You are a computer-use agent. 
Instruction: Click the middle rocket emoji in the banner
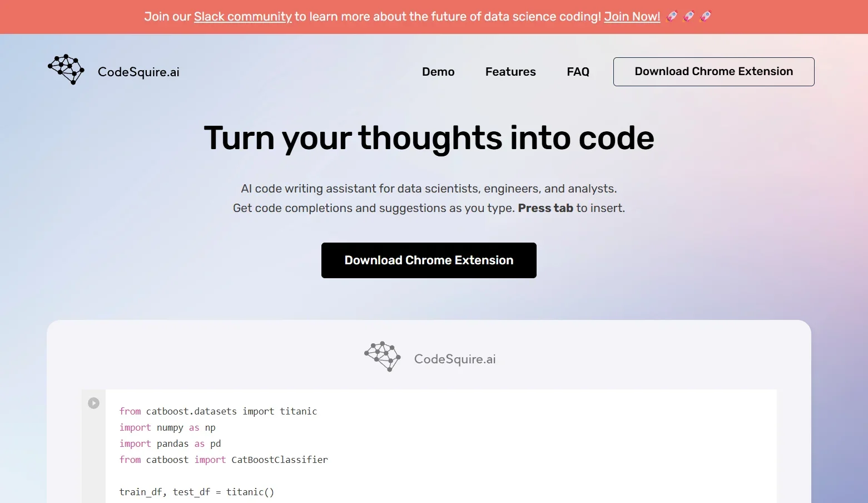[x=688, y=17]
